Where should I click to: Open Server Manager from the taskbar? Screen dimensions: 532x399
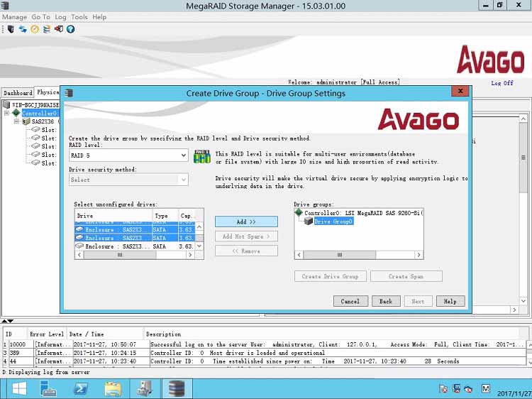[48, 389]
